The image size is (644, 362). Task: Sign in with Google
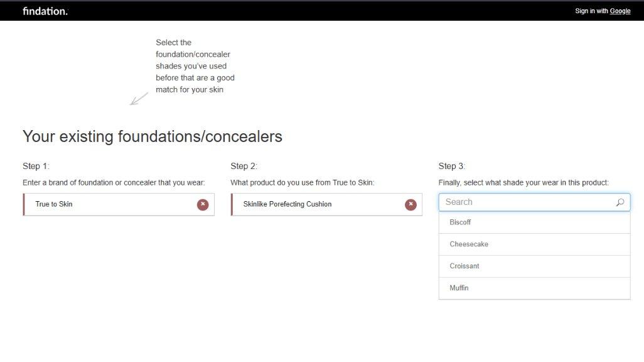pyautogui.click(x=603, y=11)
